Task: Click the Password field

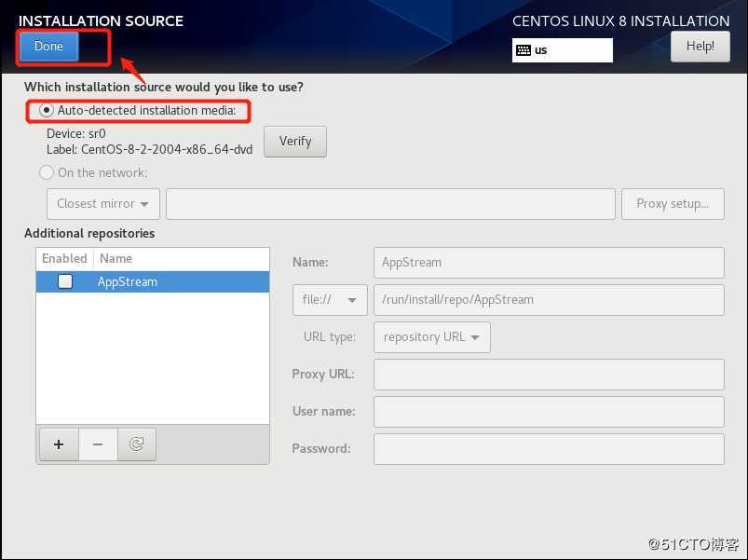Action: pyautogui.click(x=549, y=449)
